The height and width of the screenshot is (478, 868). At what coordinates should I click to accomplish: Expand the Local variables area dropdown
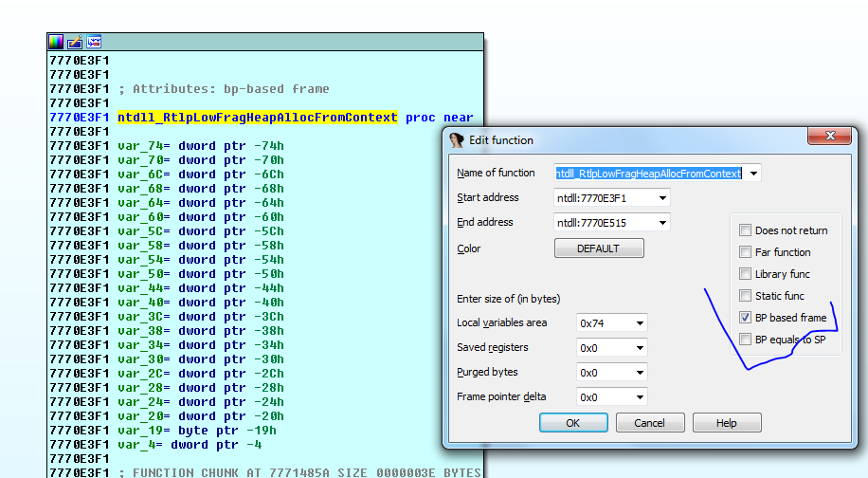click(639, 323)
